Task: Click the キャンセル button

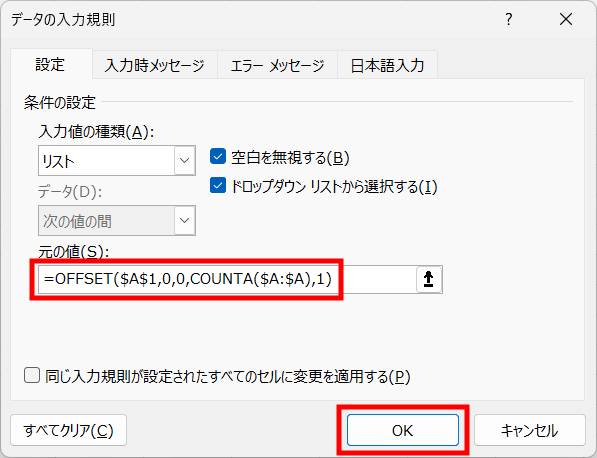Action: tap(530, 430)
